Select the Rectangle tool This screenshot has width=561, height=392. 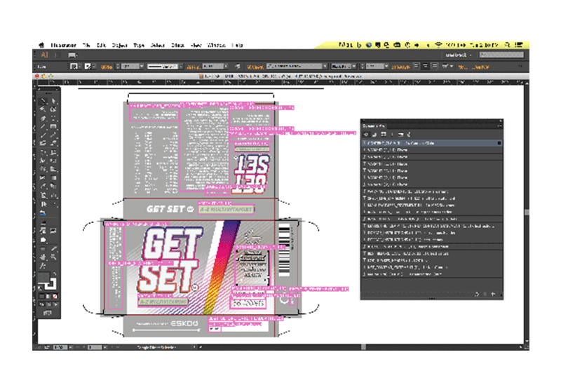pyautogui.click(x=53, y=127)
